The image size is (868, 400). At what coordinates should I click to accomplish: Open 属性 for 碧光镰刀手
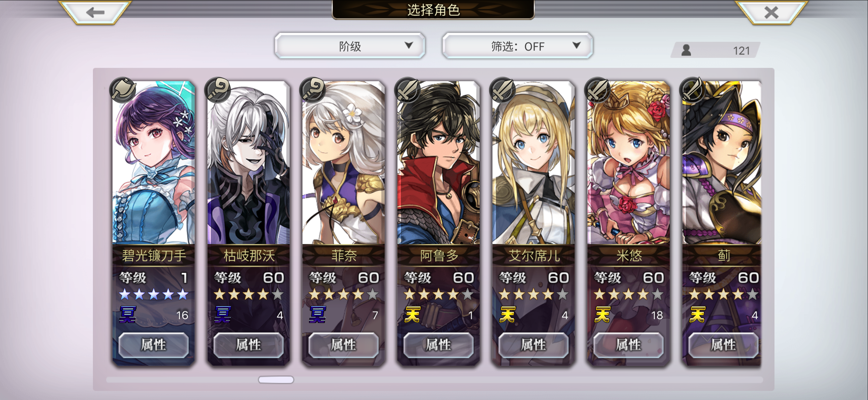coord(153,345)
